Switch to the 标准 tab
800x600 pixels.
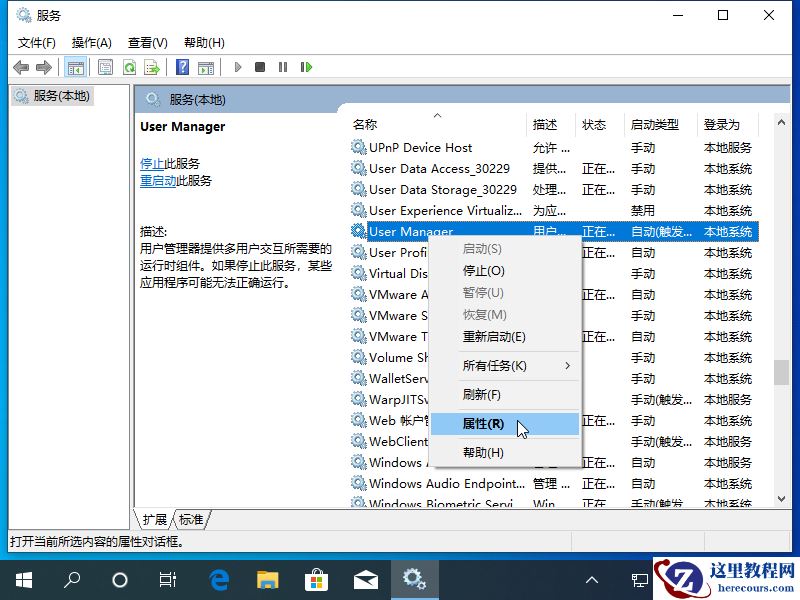pyautogui.click(x=191, y=519)
